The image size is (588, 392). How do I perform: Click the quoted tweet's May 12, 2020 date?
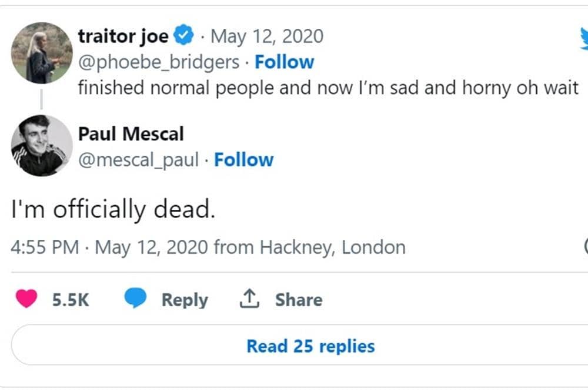[x=267, y=36]
